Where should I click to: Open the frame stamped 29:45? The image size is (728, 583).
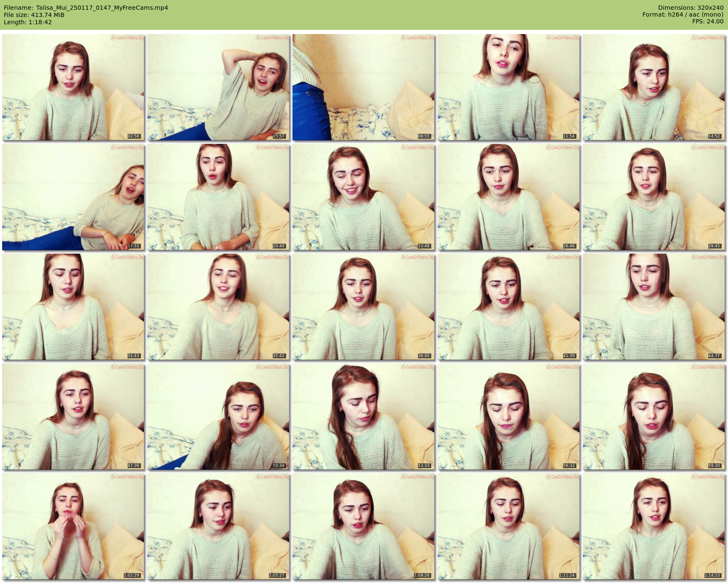(x=654, y=197)
